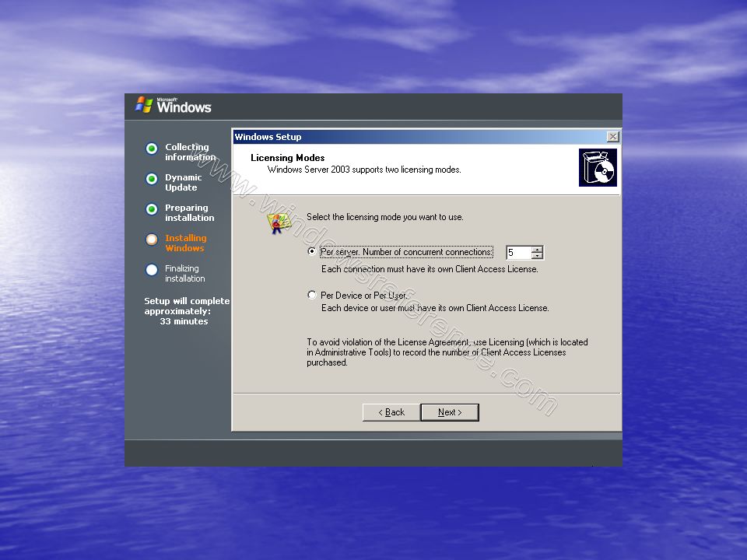Image resolution: width=747 pixels, height=560 pixels.
Task: Click the Collecting information step indicator
Action: coord(152,149)
